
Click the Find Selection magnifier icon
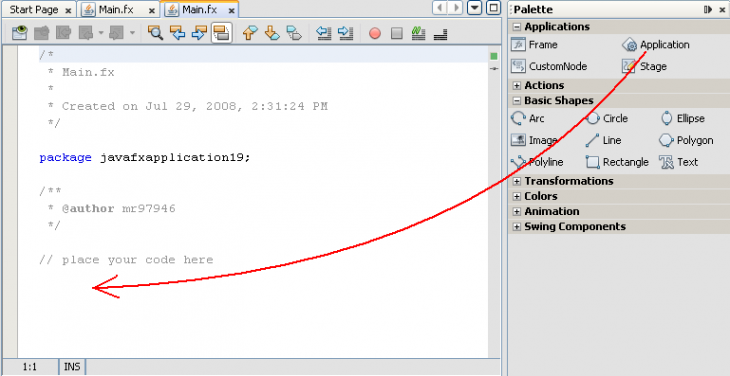tap(155, 33)
